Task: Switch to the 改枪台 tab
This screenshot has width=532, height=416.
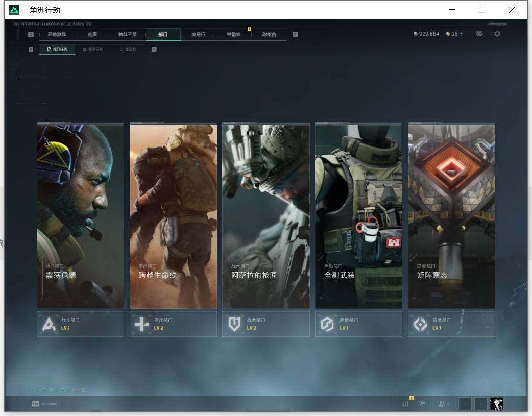Action: click(269, 34)
